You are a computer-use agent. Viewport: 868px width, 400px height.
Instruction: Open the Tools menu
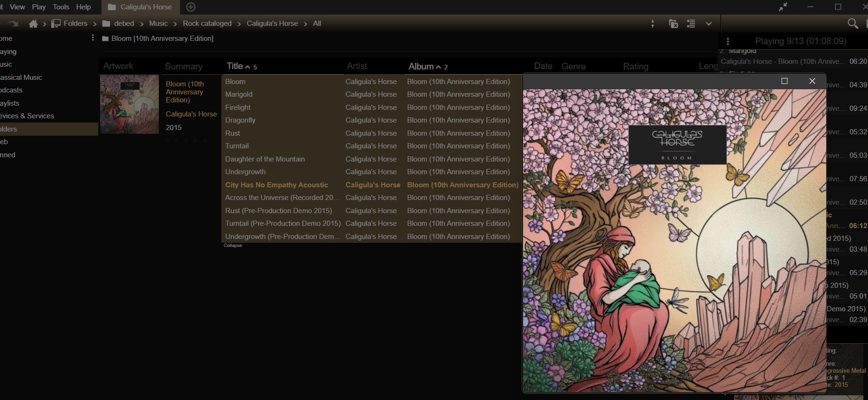point(61,7)
